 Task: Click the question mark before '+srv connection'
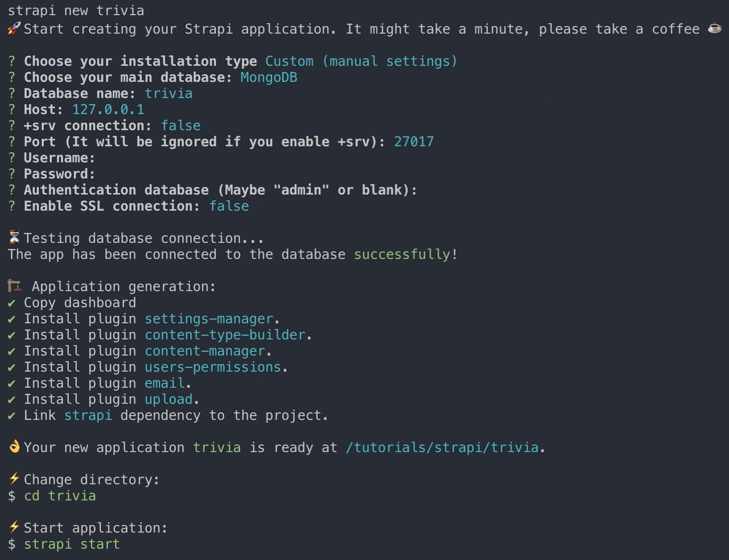click(12, 125)
